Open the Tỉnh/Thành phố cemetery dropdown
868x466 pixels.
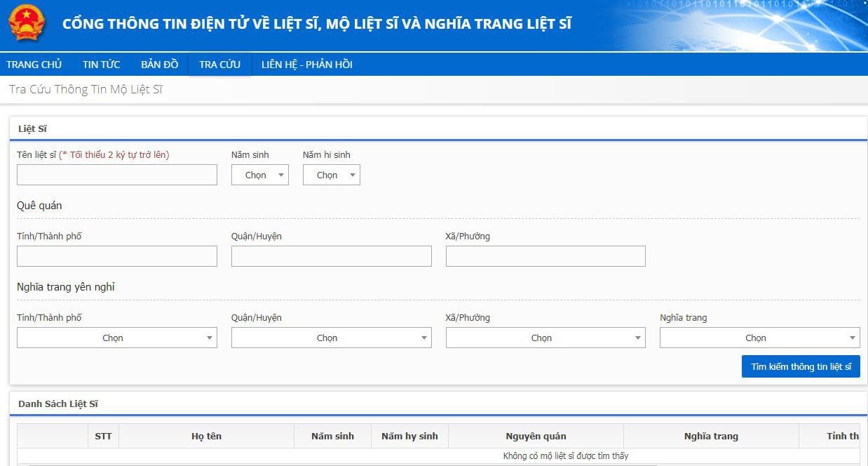click(x=116, y=338)
